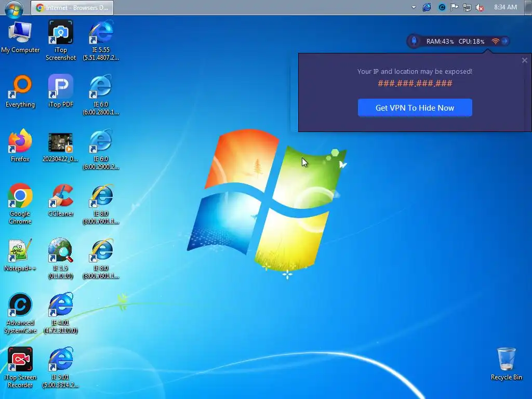This screenshot has width=532, height=399.
Task: Select the IE 6.0 (6.00.2800.1...) shortcut
Action: [101, 95]
